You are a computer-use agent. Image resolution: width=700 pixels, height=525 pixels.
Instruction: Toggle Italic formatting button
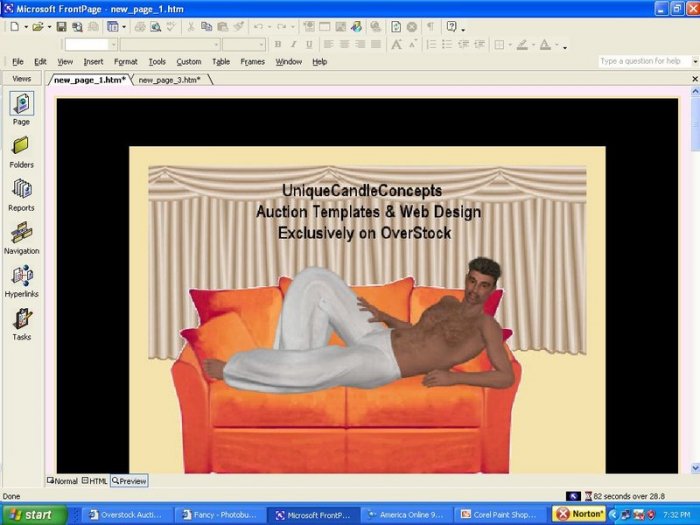293,44
